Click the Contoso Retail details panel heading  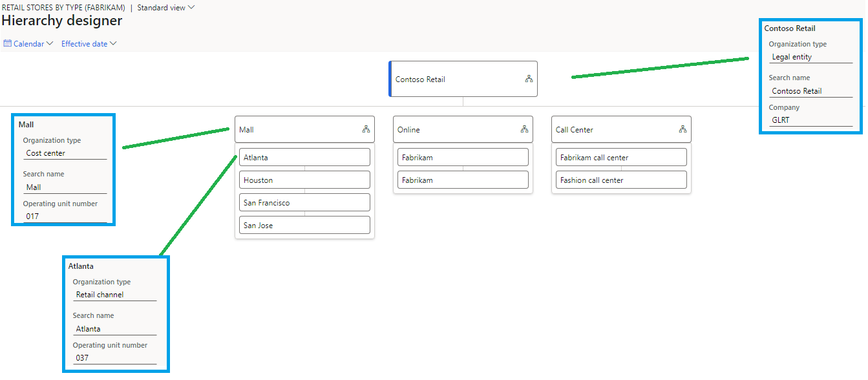(x=790, y=28)
